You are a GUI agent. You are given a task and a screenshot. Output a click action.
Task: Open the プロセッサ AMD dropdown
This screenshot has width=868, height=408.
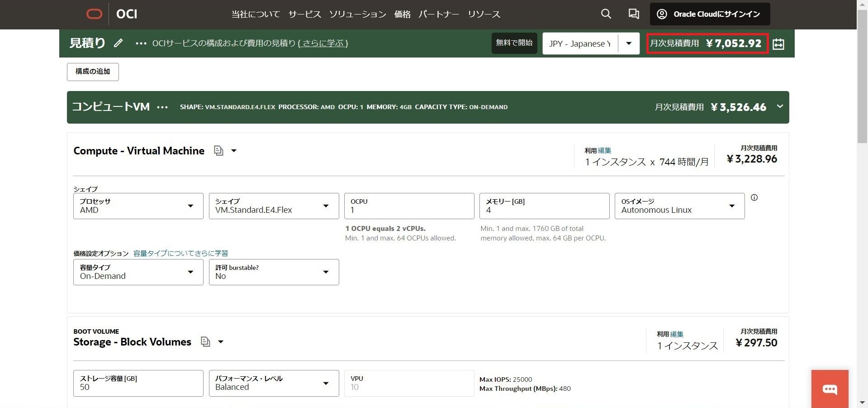[x=190, y=206]
